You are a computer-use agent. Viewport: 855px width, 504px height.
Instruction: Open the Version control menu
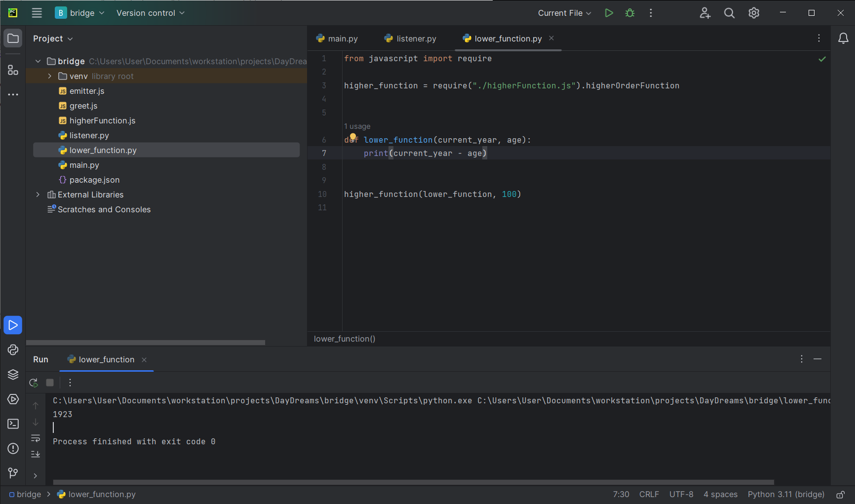pos(150,13)
